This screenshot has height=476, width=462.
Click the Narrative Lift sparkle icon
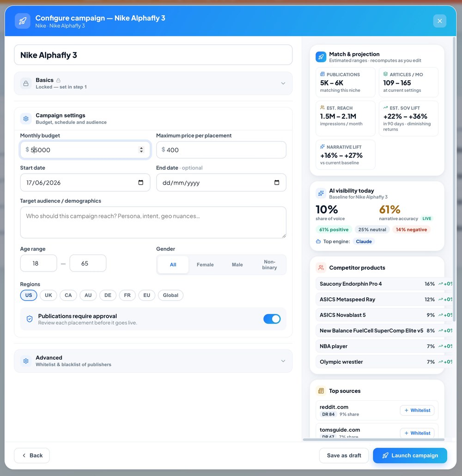(x=322, y=147)
